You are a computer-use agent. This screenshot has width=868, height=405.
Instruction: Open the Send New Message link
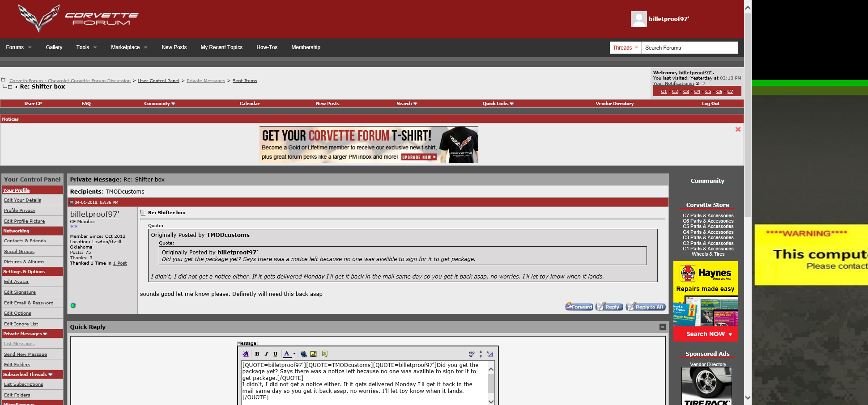click(x=26, y=354)
